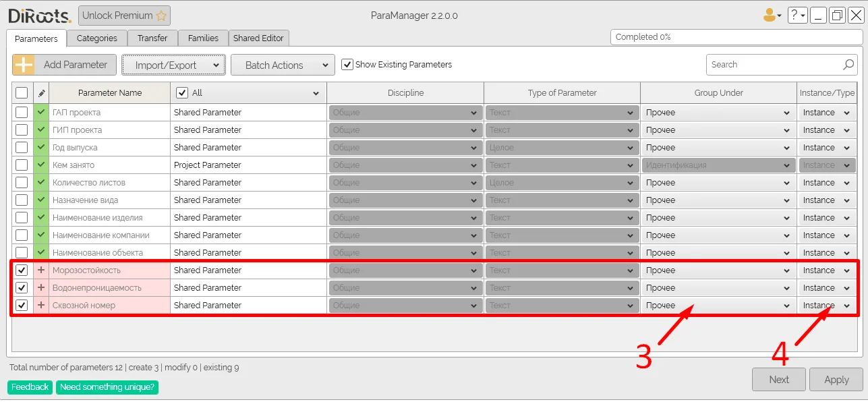Open Group Under dropdown for Сквозной номер

pyautogui.click(x=718, y=306)
